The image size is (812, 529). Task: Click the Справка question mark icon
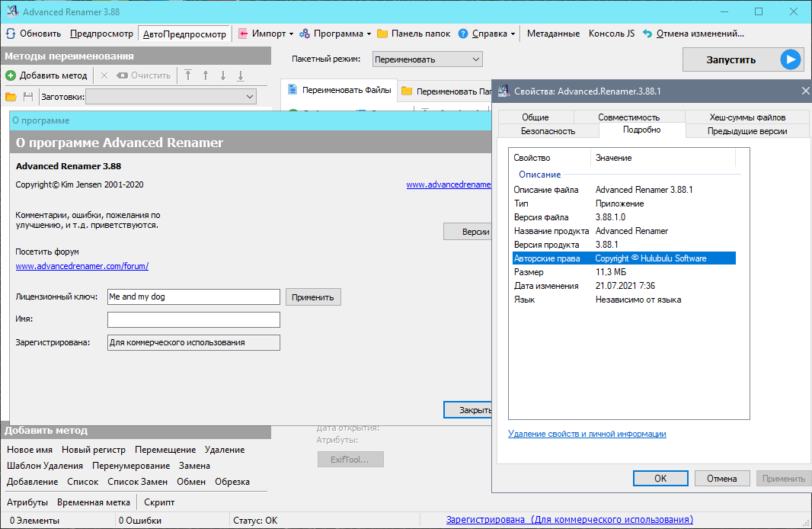(463, 34)
